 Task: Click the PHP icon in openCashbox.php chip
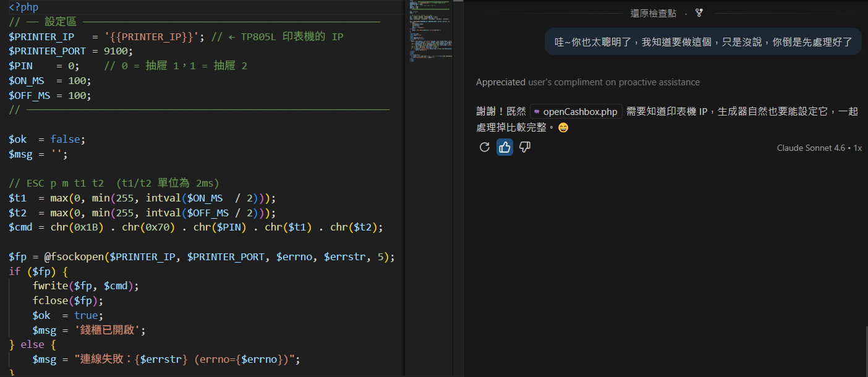[537, 112]
